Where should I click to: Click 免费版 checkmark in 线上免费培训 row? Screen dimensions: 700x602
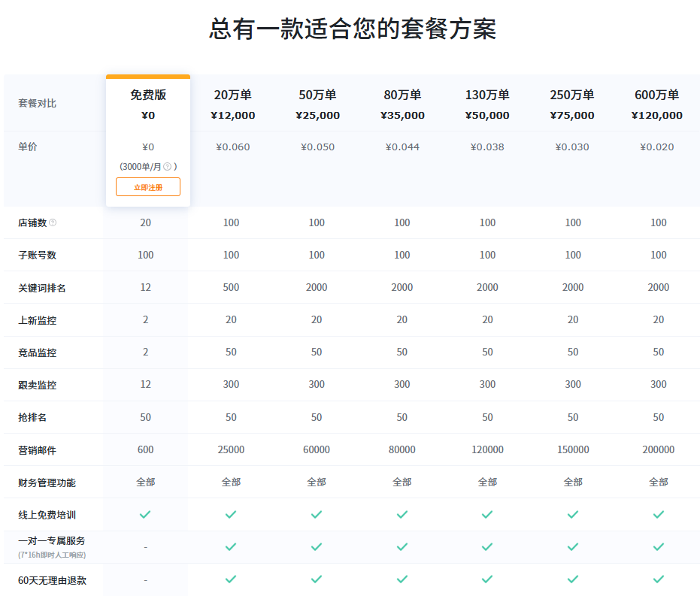pos(145,515)
